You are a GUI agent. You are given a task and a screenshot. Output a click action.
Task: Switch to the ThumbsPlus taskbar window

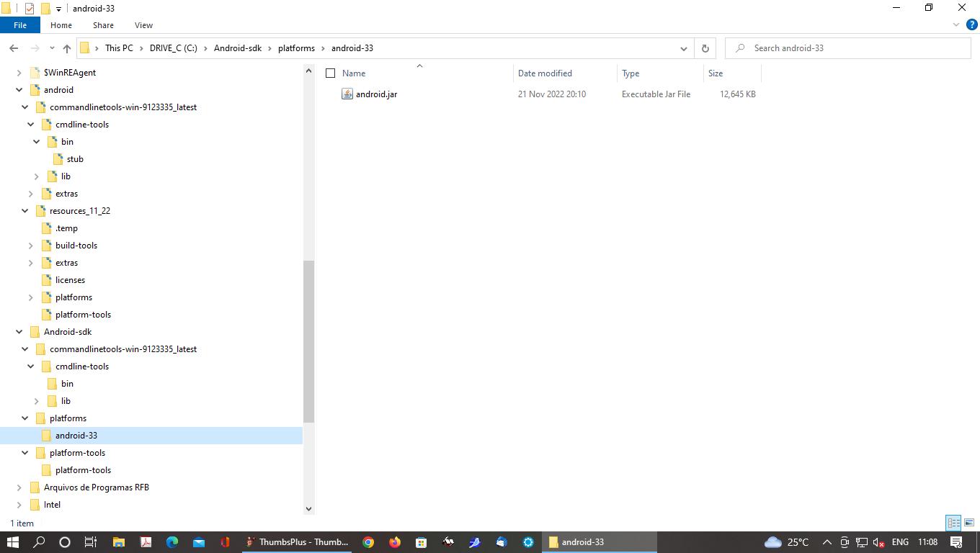coord(297,542)
